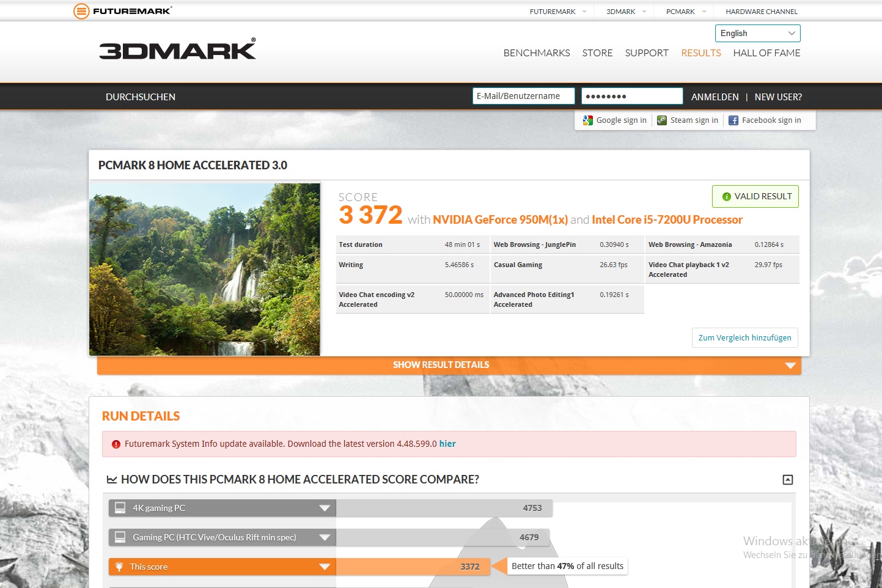882x588 pixels.
Task: Focus the E-Mail/Benutzername input field
Action: (x=523, y=96)
